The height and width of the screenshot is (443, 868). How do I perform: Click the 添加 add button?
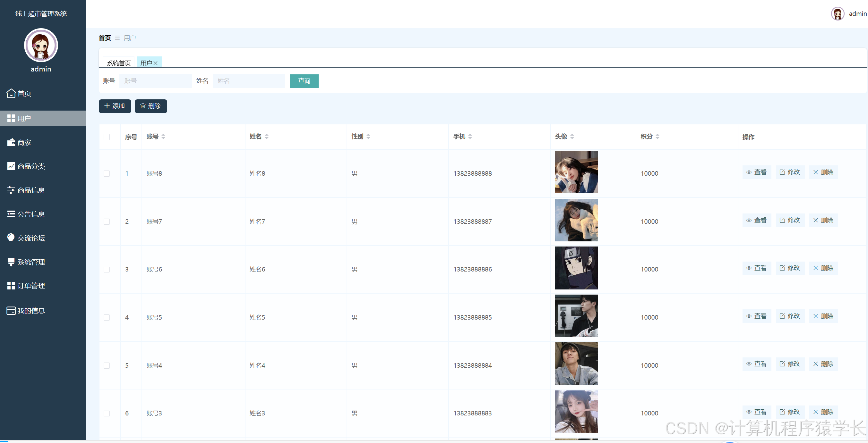115,106
